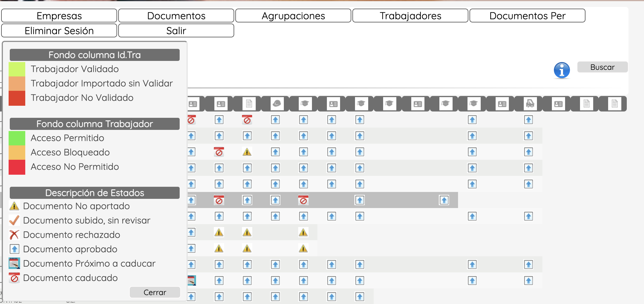The width and height of the screenshot is (644, 304).
Task: Click the 'Acceso No Permitido' red swatch
Action: tap(17, 167)
